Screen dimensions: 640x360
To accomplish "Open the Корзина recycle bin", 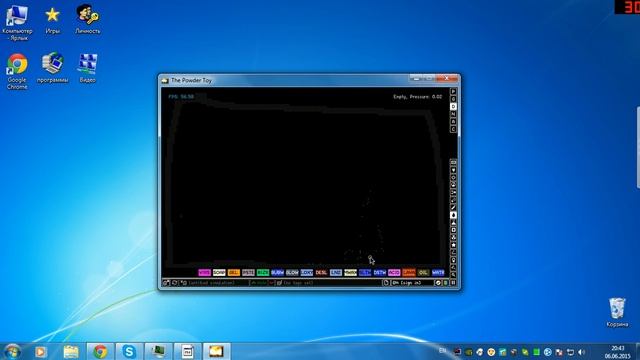I will (x=617, y=312).
